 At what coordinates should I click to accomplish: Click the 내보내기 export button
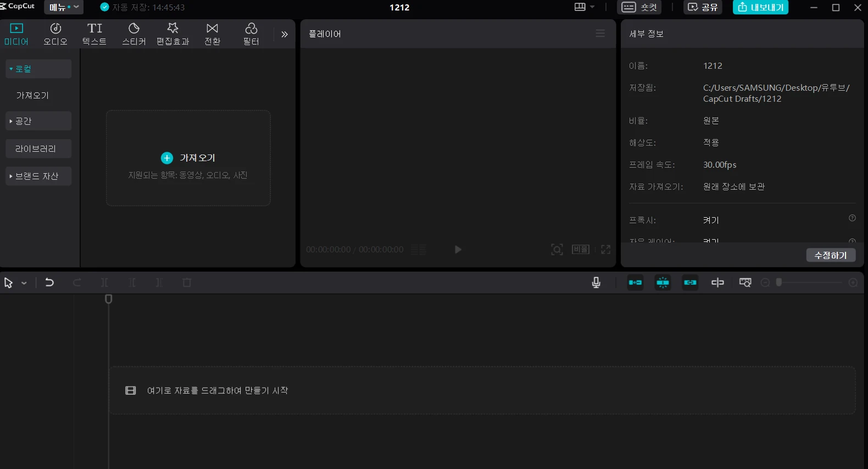(x=761, y=7)
